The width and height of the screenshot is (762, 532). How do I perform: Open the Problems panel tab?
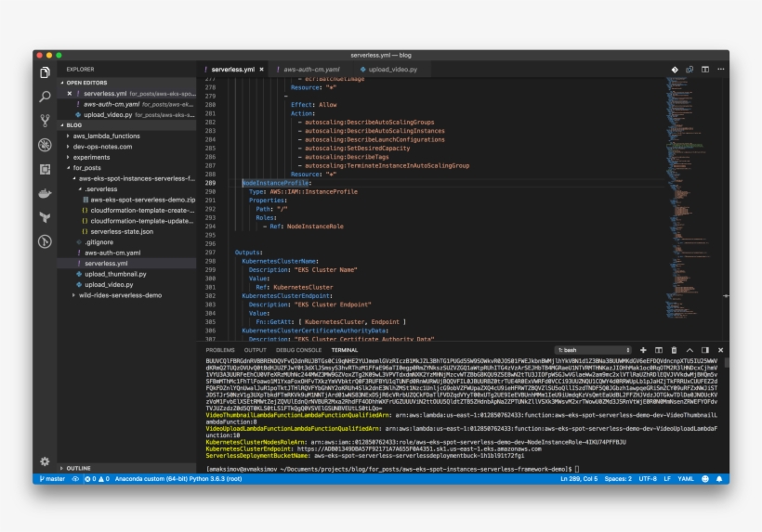(220, 350)
